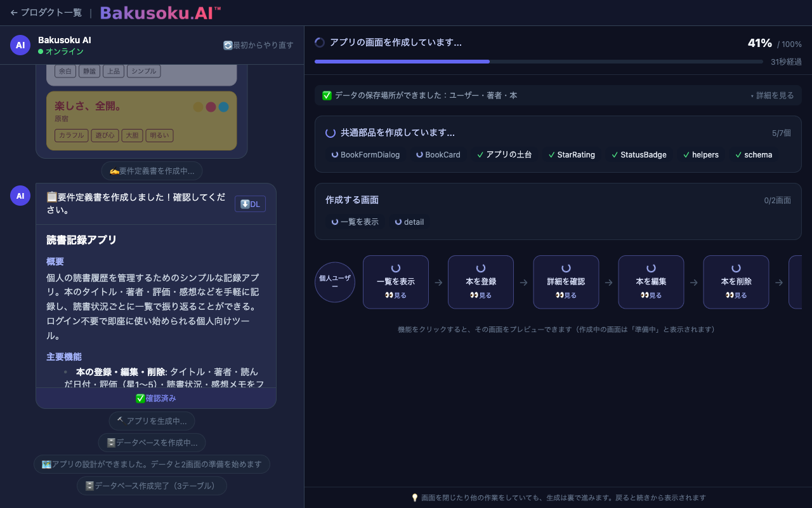This screenshot has height=508, width=812.
Task: Click the 0/2画面 screen counter
Action: point(778,201)
